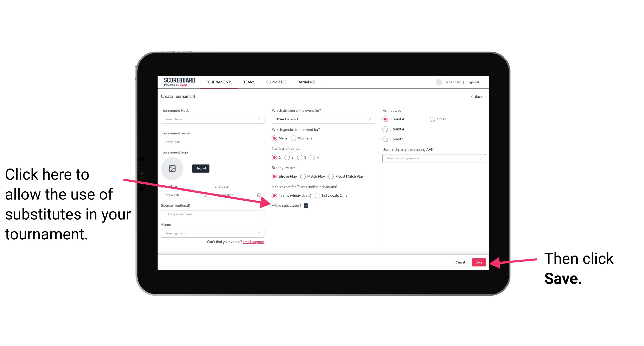644x346 pixels.
Task: Click the Save button
Action: (x=479, y=262)
